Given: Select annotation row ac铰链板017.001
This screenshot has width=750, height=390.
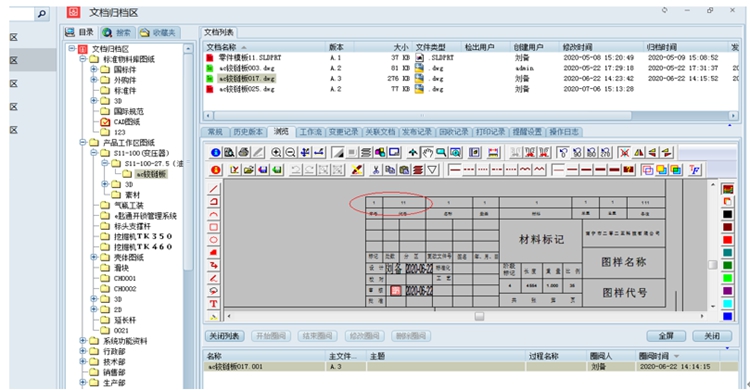Looking at the screenshot, I should coord(471,367).
